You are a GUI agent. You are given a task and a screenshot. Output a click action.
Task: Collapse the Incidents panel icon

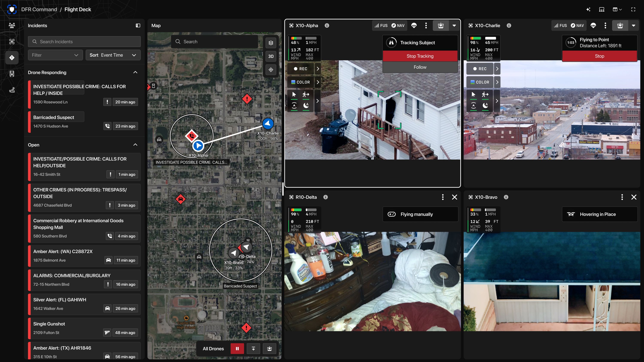tap(138, 26)
